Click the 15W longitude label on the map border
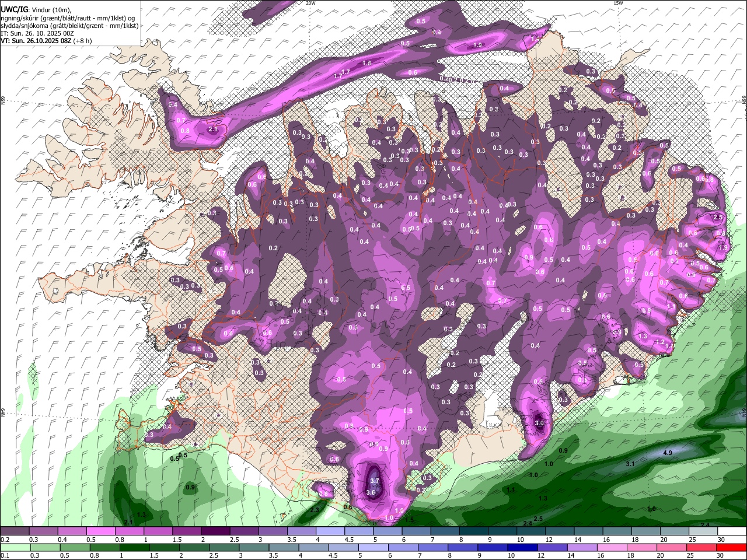Screen dimensions: 747x560 pos(618,3)
